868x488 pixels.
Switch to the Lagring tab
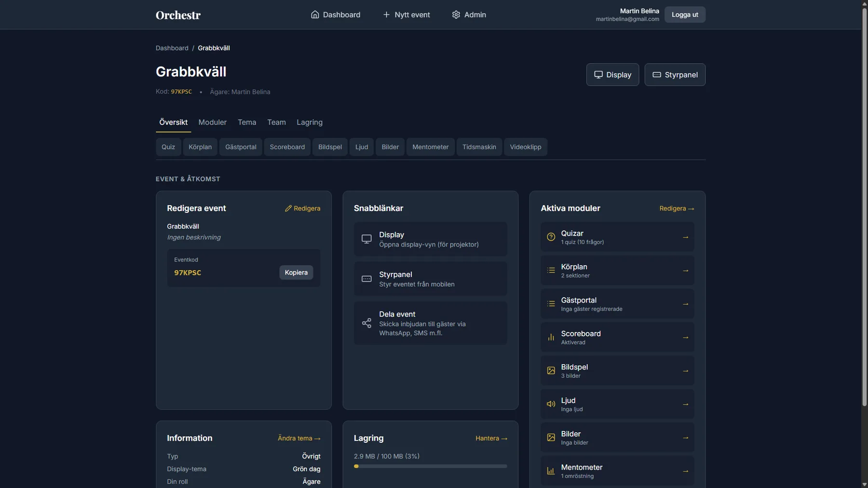coord(310,122)
